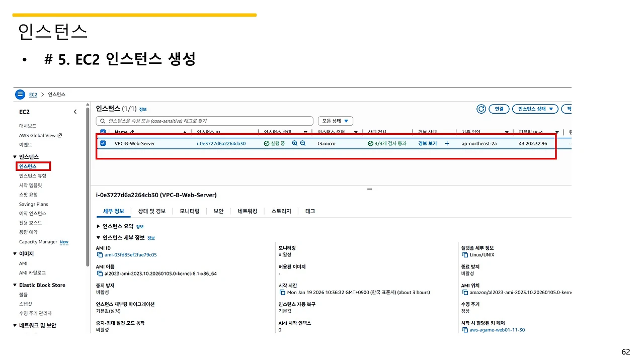Copy the AMI name al2023-ami value
The width and height of the screenshot is (644, 362).
100,274
